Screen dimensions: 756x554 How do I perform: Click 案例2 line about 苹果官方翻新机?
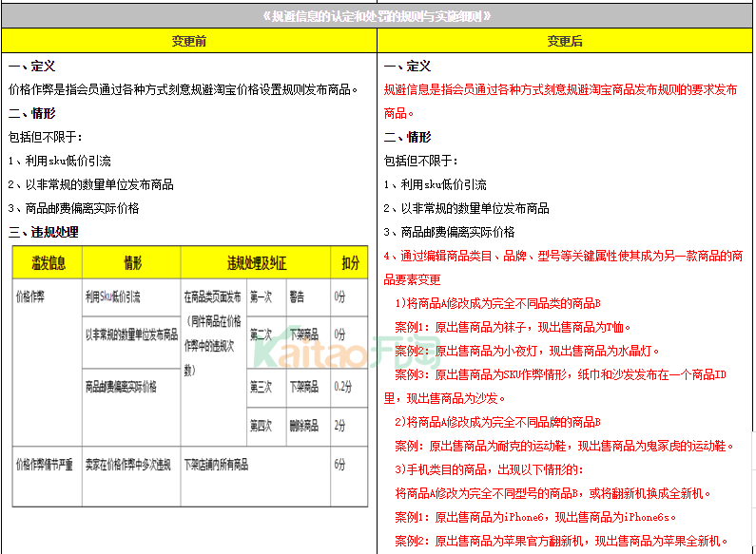[561, 541]
